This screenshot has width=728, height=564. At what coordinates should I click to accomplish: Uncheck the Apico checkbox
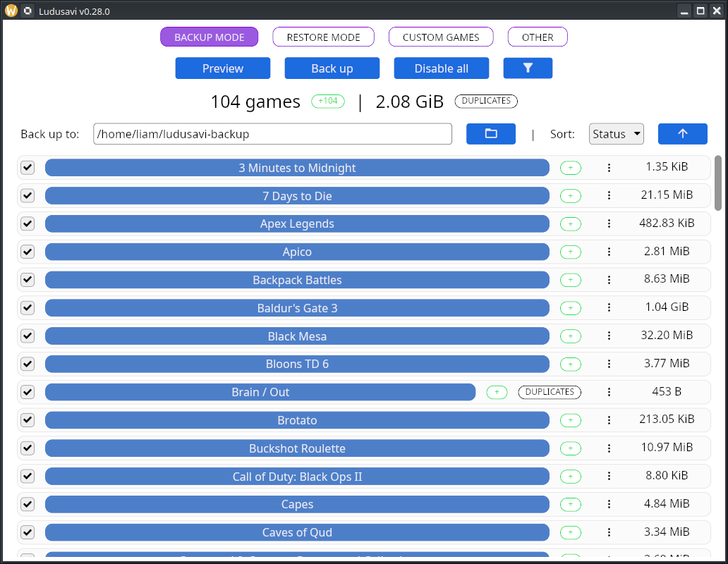pos(28,252)
